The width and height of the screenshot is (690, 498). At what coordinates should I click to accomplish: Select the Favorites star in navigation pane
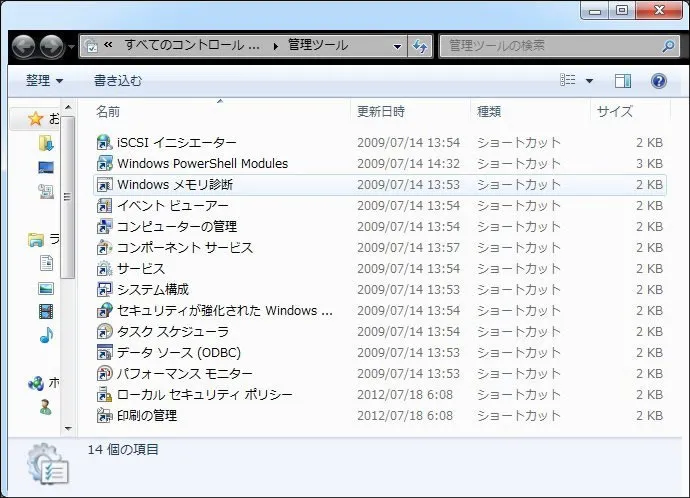coord(35,118)
